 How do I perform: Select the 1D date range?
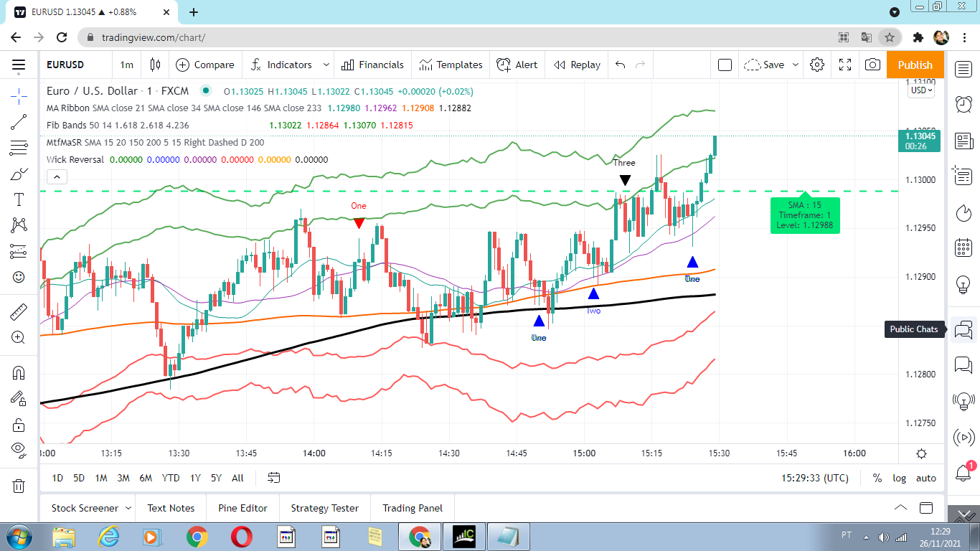click(58, 478)
